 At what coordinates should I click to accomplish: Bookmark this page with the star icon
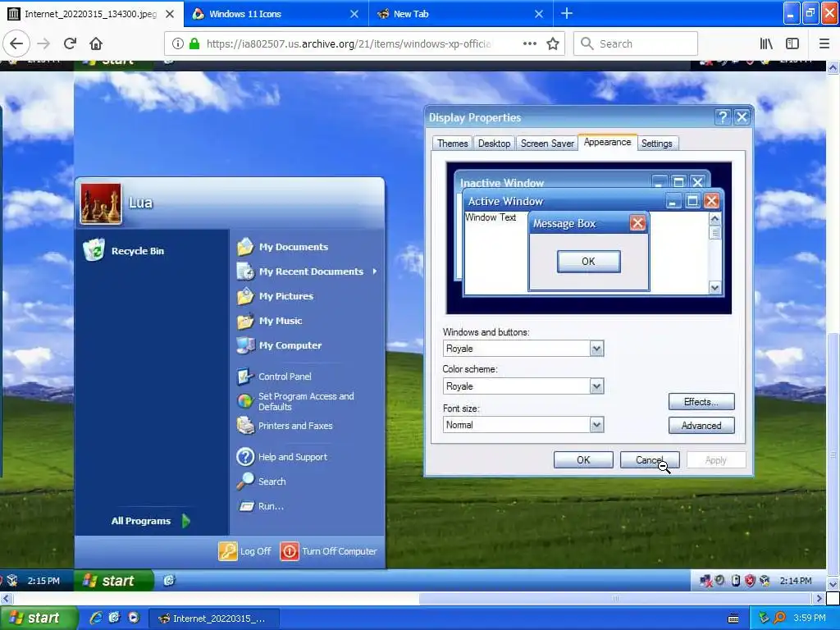click(x=553, y=43)
